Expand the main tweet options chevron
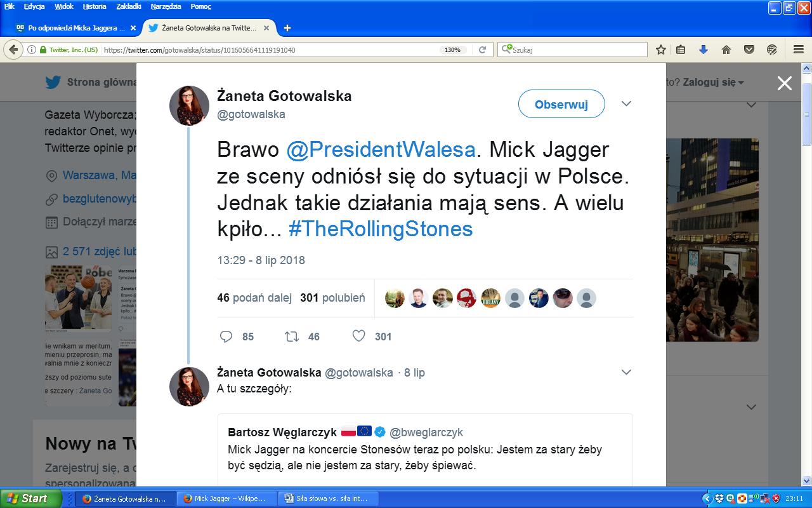 626,104
